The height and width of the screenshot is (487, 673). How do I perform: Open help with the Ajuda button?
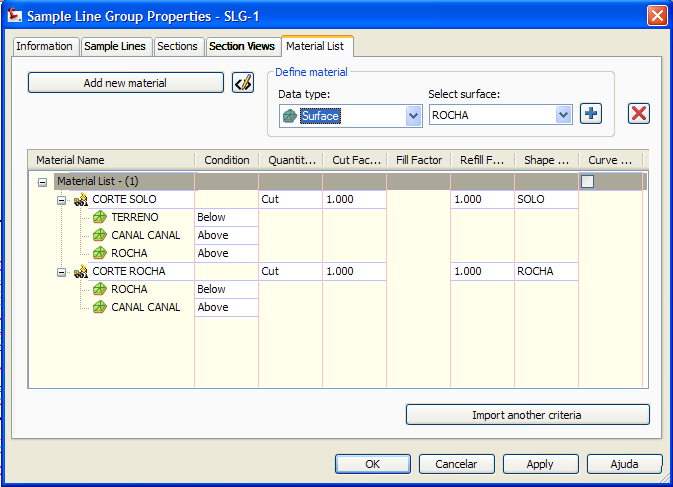pos(624,464)
